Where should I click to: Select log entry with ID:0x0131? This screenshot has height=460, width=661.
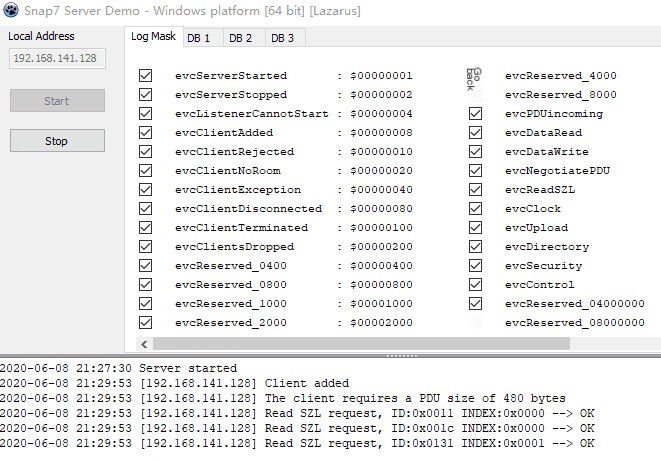point(297,443)
